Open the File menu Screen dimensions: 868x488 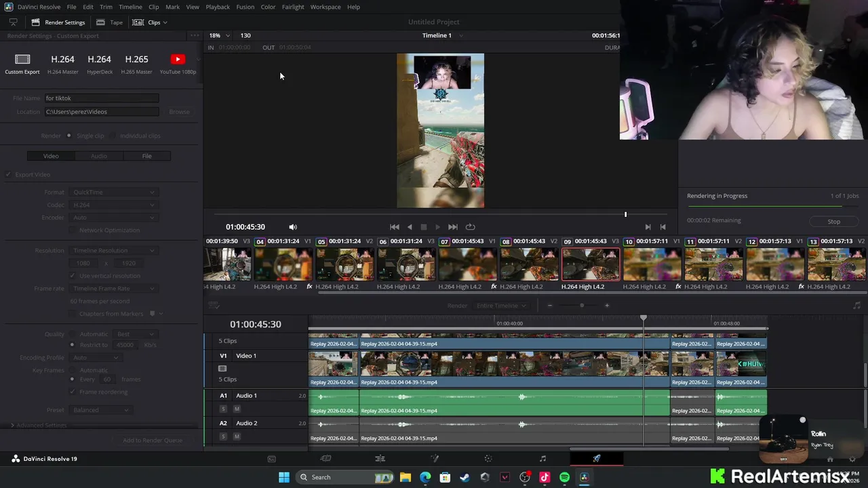71,7
